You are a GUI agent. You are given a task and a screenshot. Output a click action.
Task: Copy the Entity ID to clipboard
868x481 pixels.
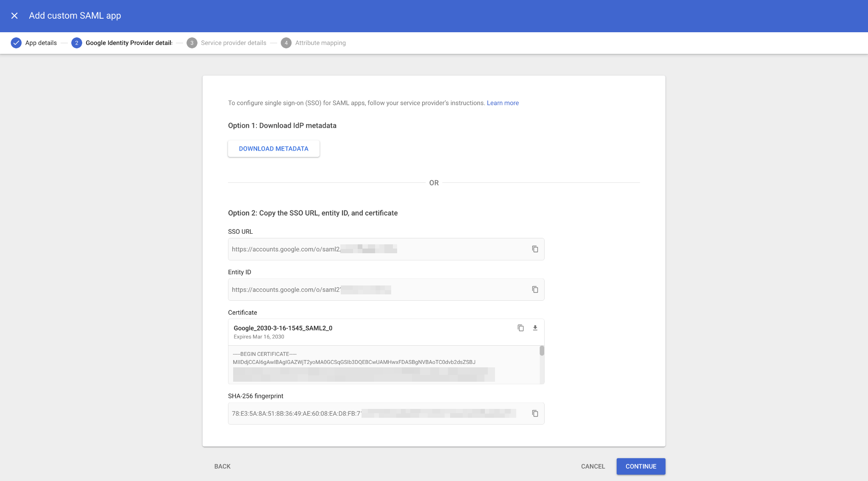(x=535, y=289)
